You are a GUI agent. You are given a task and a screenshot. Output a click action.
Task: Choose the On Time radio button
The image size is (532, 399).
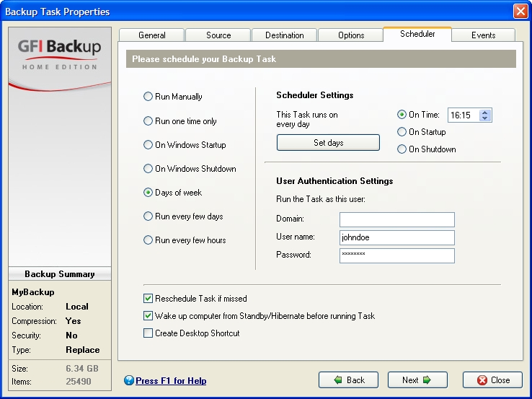[x=402, y=115]
